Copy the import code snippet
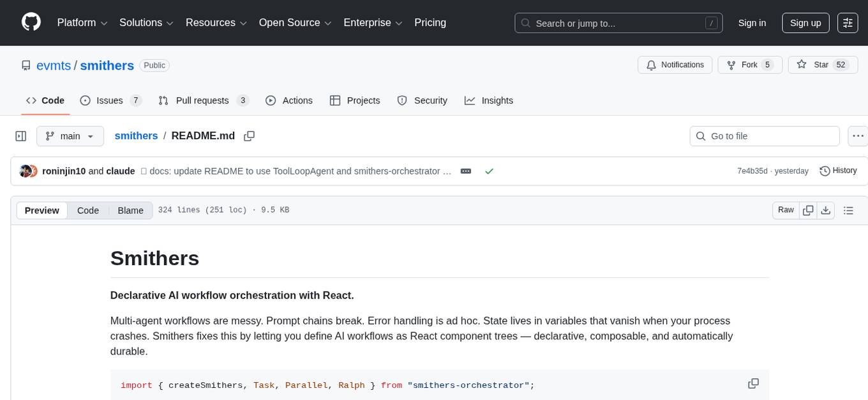This screenshot has height=400, width=868. click(753, 383)
